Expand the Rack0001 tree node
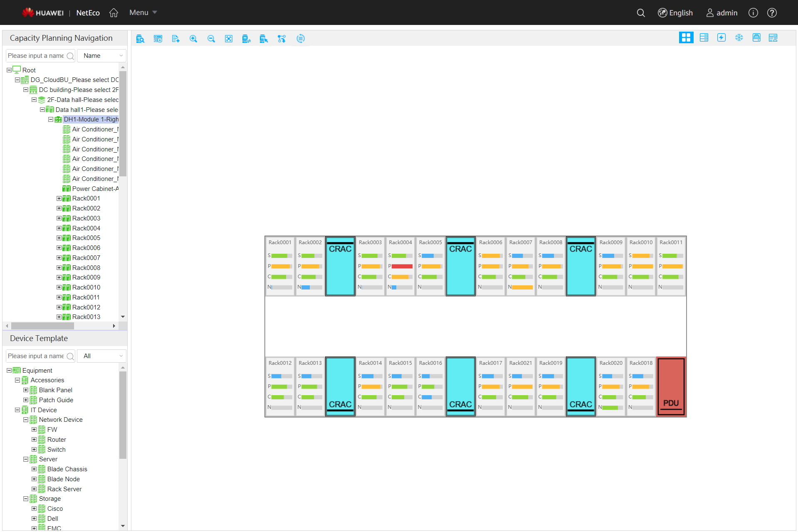The image size is (798, 532). 59,198
